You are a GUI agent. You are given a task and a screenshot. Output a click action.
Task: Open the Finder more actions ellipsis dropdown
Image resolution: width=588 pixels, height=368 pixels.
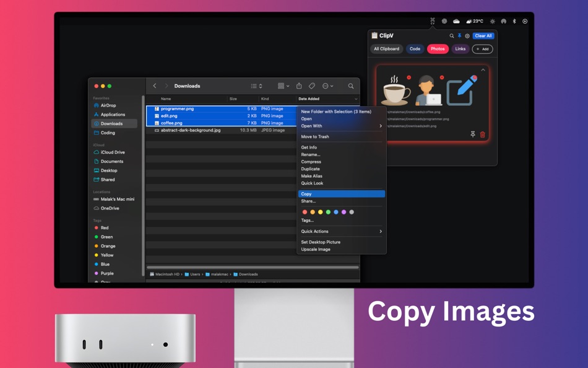point(328,86)
